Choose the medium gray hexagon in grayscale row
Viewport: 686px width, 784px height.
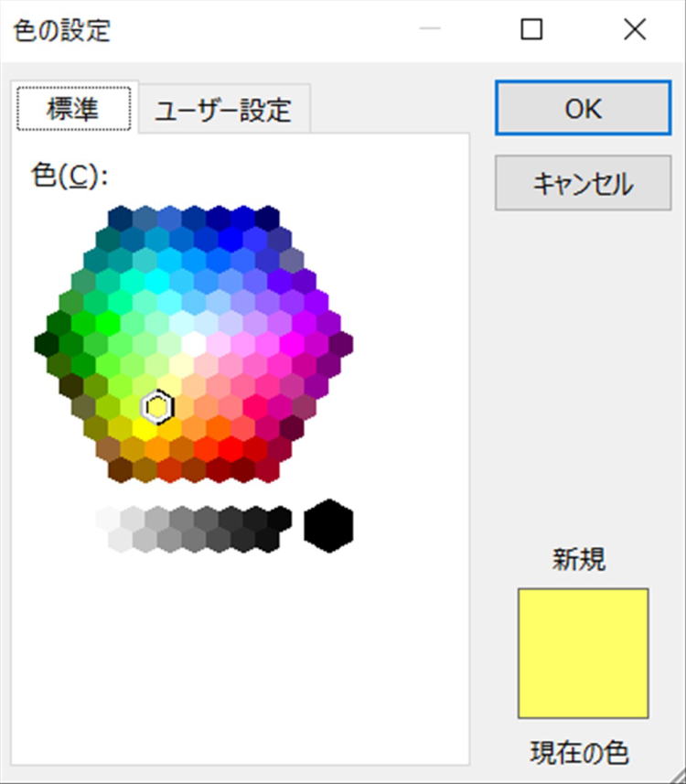tap(181, 520)
